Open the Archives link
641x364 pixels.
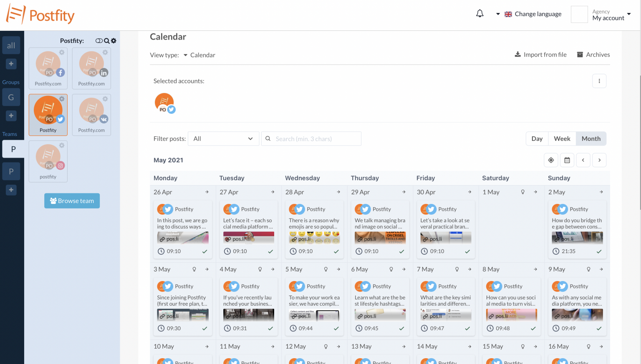[593, 55]
